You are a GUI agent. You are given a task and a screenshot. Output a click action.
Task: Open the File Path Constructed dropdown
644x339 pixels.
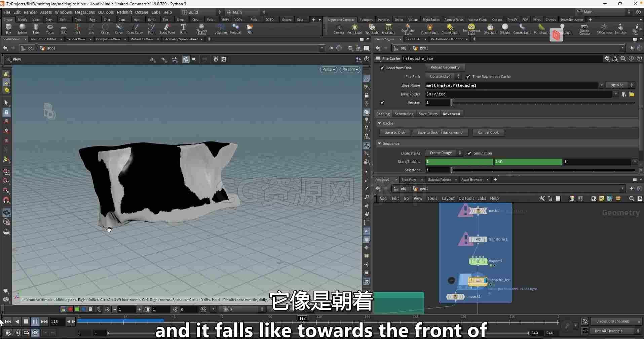coord(444,77)
